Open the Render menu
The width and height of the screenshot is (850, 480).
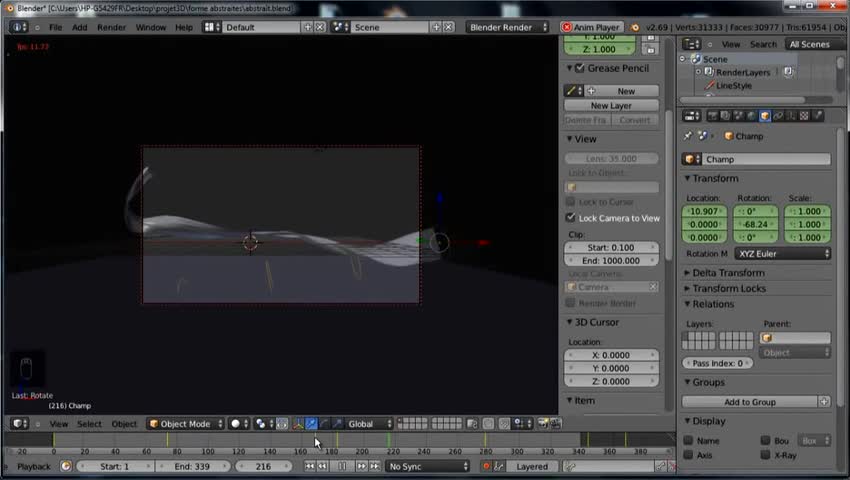tap(111, 27)
